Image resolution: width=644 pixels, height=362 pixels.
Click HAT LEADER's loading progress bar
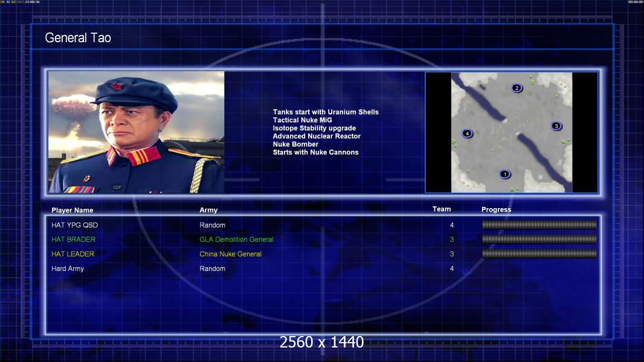tap(539, 254)
